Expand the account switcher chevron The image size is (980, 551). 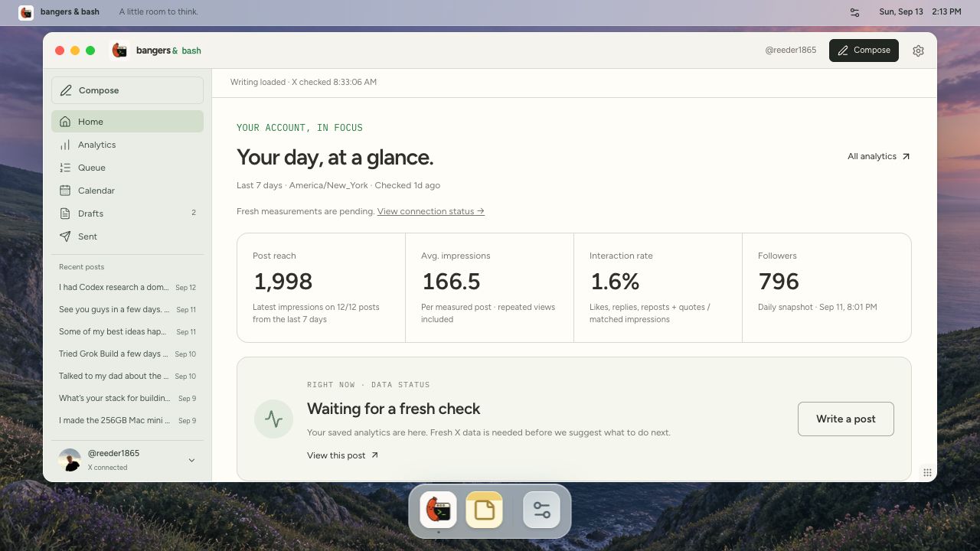pyautogui.click(x=191, y=460)
